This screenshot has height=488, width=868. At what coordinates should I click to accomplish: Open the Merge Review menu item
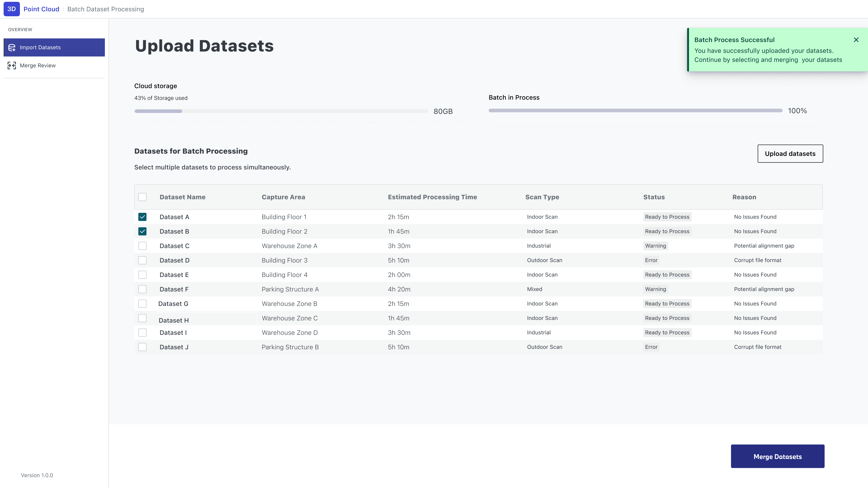tap(38, 65)
